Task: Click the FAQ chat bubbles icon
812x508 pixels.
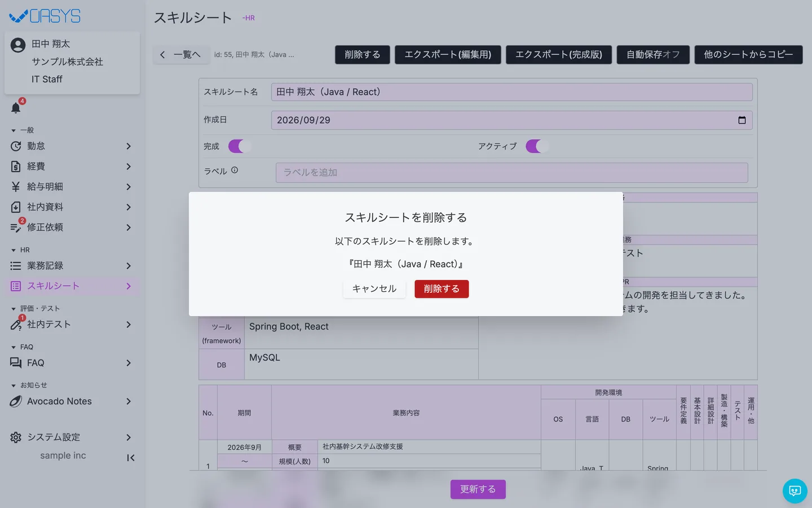Action: 16,363
